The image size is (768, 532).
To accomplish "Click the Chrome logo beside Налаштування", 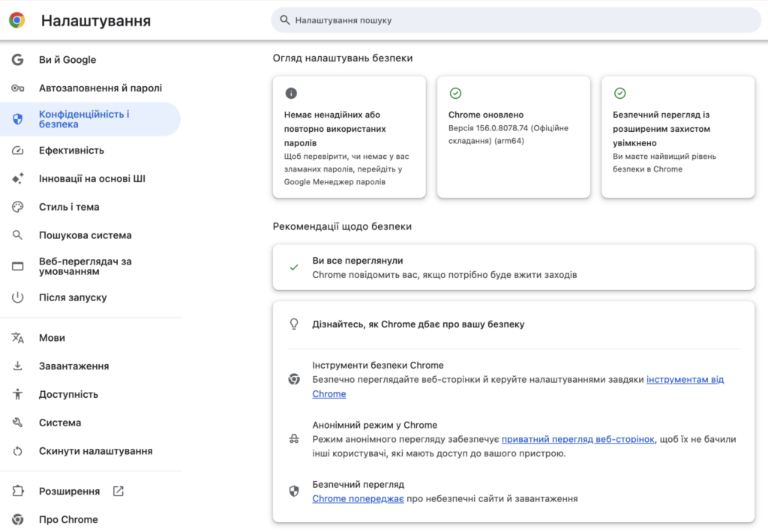I will pyautogui.click(x=17, y=20).
